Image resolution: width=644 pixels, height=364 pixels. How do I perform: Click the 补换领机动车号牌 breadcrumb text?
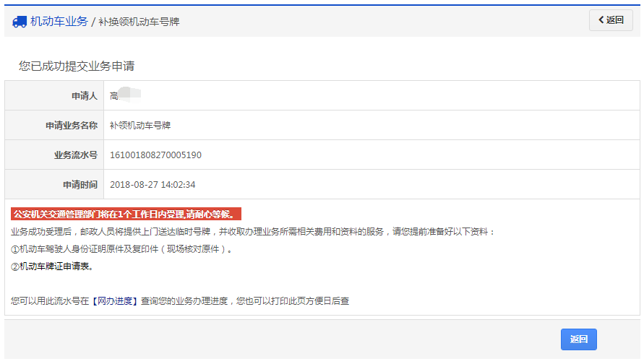(139, 22)
